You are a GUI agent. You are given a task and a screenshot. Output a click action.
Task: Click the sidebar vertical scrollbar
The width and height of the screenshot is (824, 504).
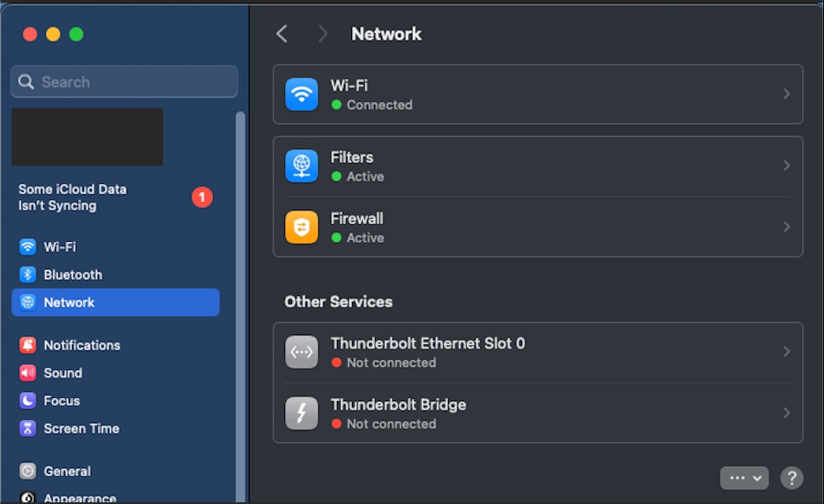coord(240,307)
